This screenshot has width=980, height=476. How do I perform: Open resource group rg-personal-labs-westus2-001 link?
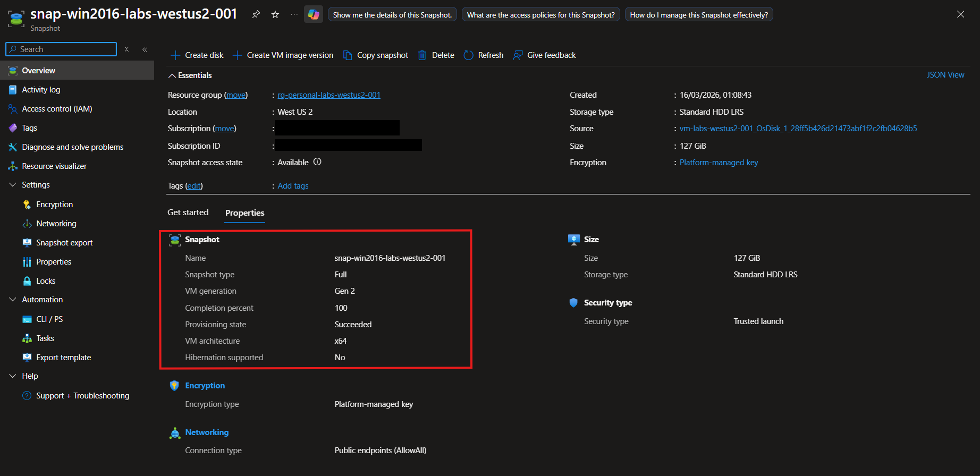(329, 95)
